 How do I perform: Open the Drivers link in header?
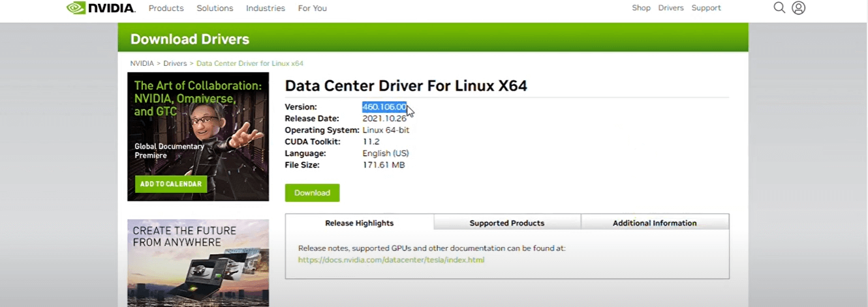pos(671,8)
